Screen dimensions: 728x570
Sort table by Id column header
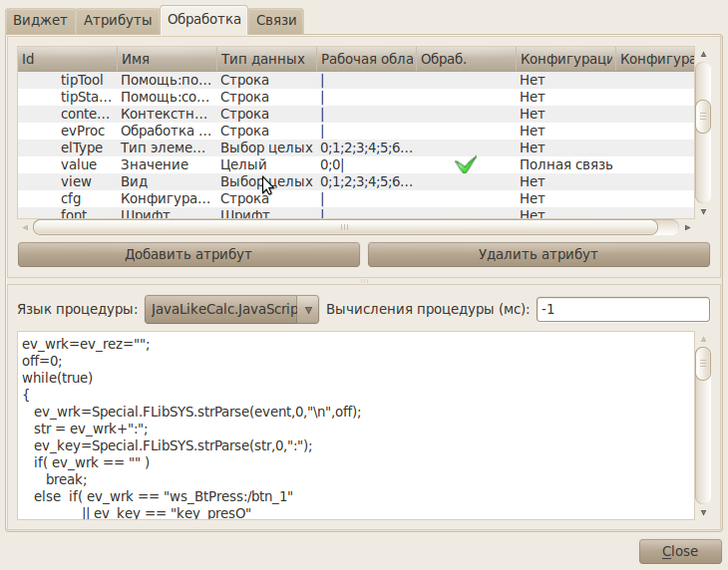pos(67,60)
